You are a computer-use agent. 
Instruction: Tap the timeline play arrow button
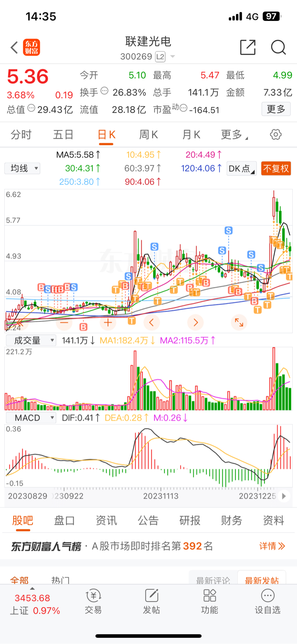tap(284, 496)
